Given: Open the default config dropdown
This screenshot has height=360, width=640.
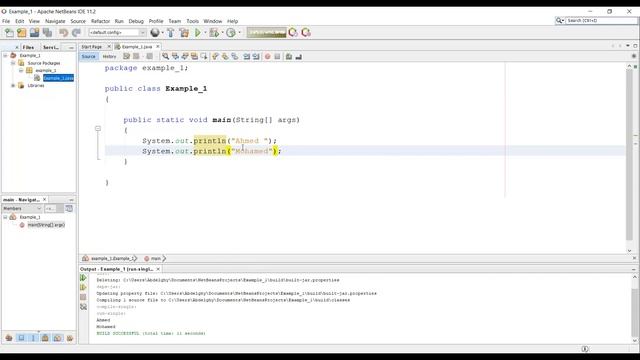Looking at the screenshot, I should point(117,33).
